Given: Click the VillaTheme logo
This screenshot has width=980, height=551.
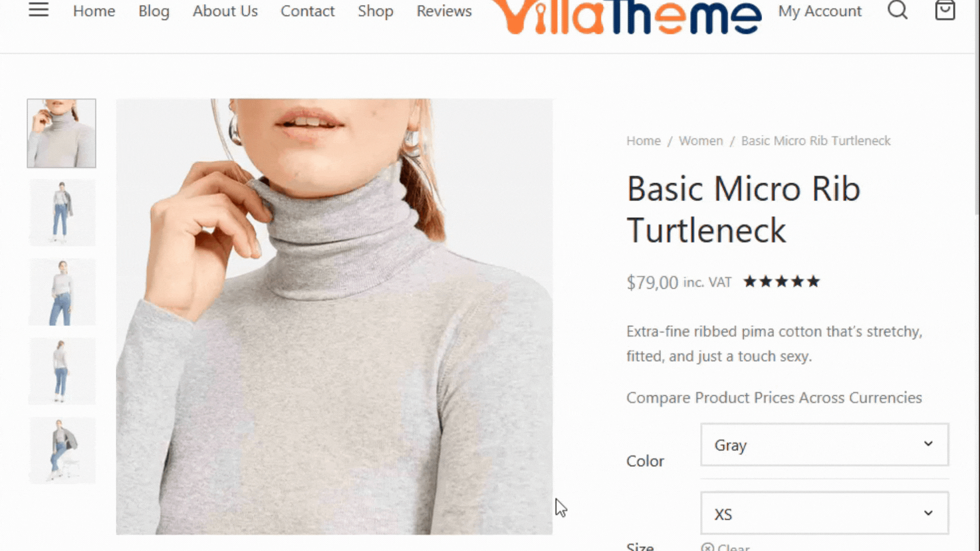Looking at the screenshot, I should coord(625,17).
